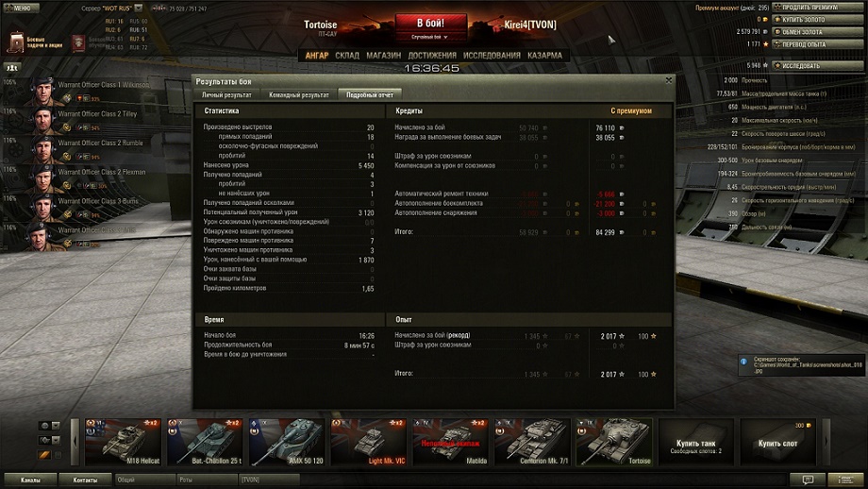
Task: Click the crew squad icon above crew list
Action: pos(12,68)
